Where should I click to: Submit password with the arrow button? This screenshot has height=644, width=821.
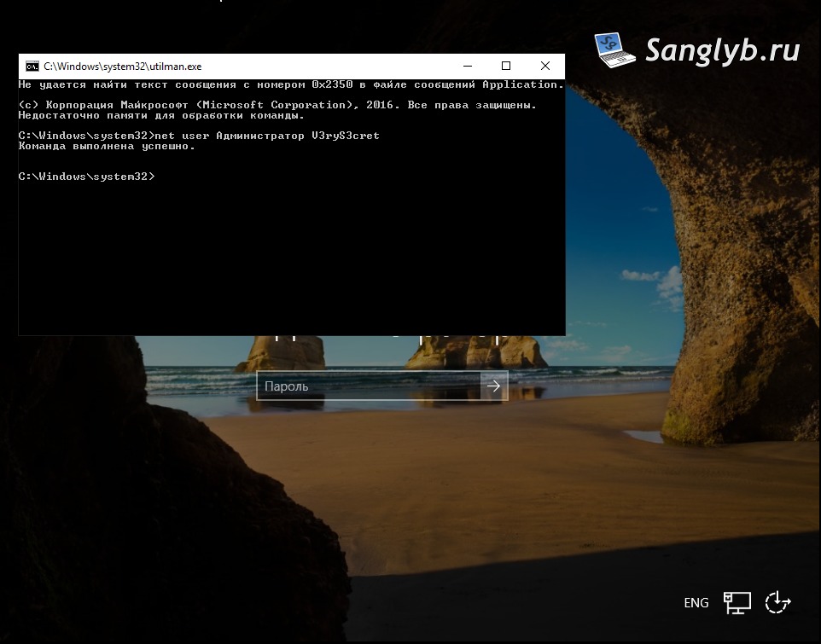click(494, 386)
